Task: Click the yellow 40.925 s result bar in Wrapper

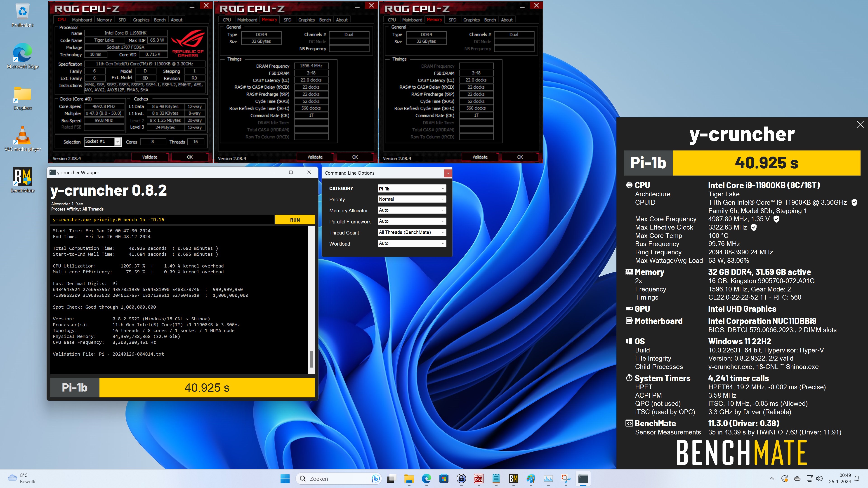Action: click(x=207, y=388)
